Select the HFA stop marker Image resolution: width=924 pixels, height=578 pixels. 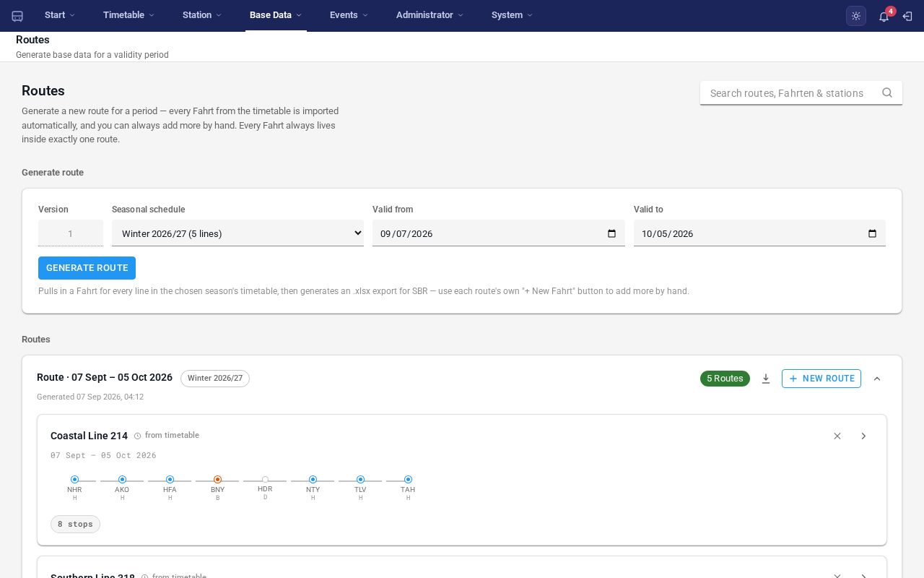(x=170, y=480)
